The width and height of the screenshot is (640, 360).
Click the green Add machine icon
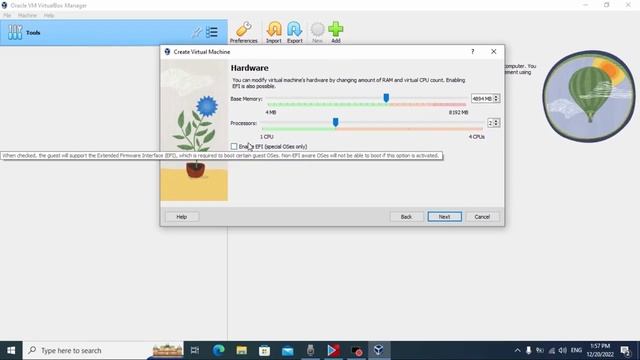click(336, 32)
